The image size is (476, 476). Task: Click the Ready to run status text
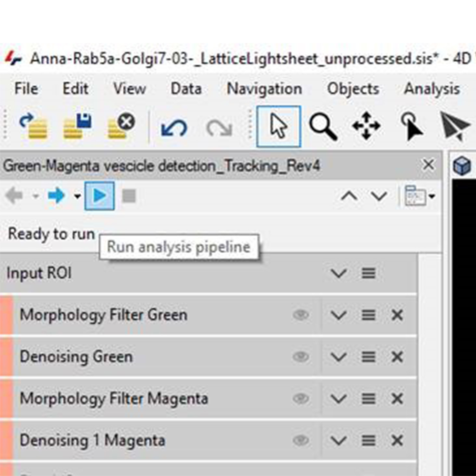click(51, 234)
